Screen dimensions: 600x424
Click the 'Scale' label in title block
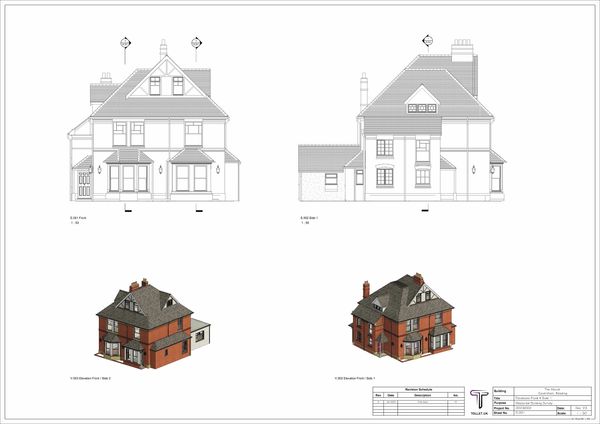point(561,413)
